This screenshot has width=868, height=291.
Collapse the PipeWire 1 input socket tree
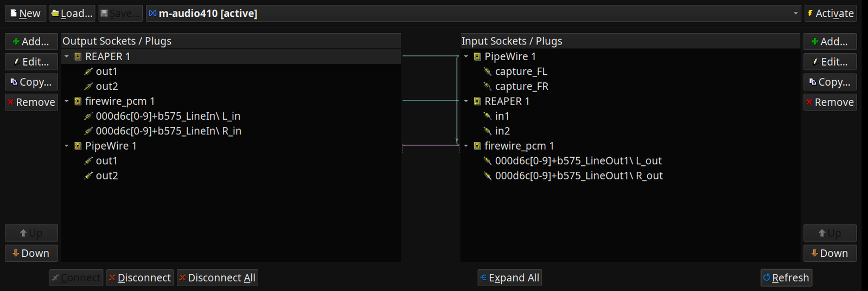click(466, 56)
